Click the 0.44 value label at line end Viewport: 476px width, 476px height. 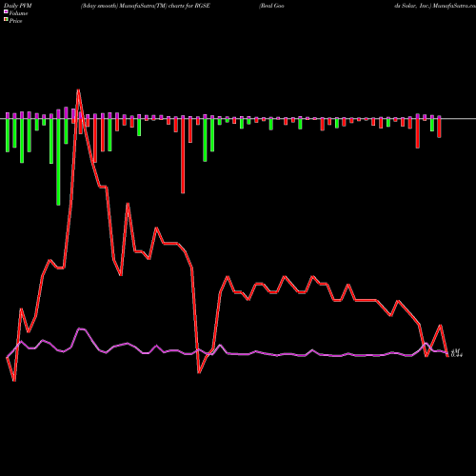[457, 355]
